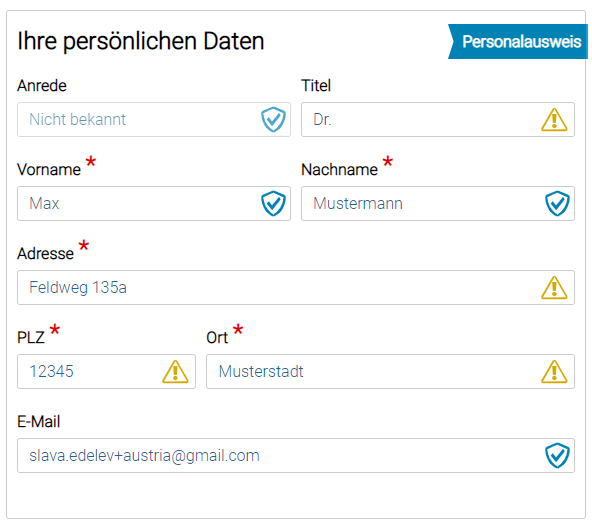Focus the Nachname field containing Mustermann
This screenshot has height=522, width=592.
click(x=438, y=203)
